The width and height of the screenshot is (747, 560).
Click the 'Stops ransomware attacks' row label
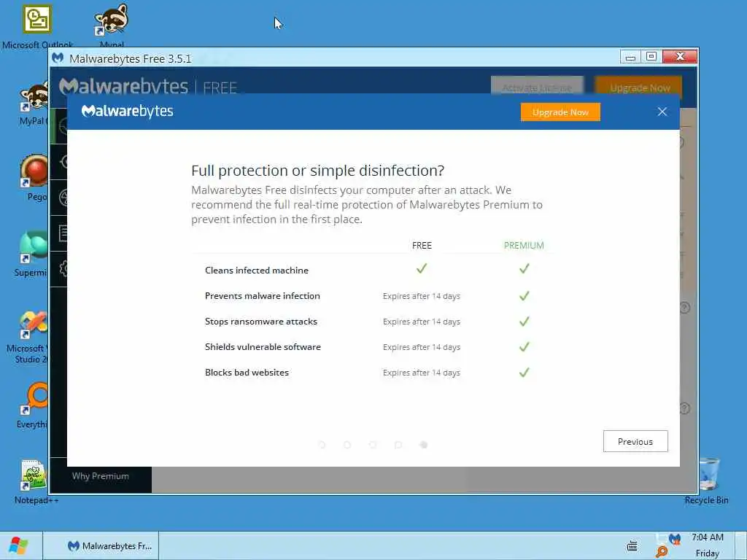(261, 322)
